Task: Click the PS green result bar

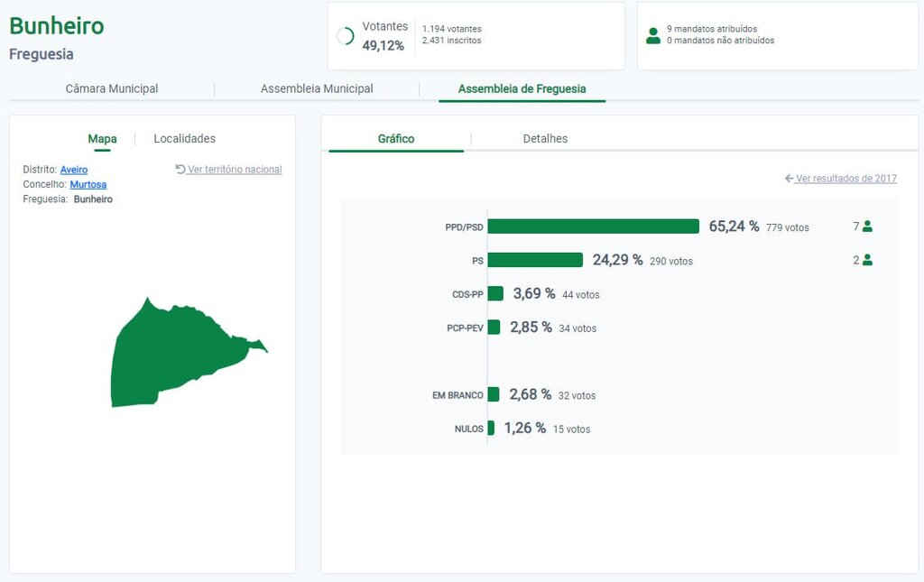Action: tap(535, 260)
